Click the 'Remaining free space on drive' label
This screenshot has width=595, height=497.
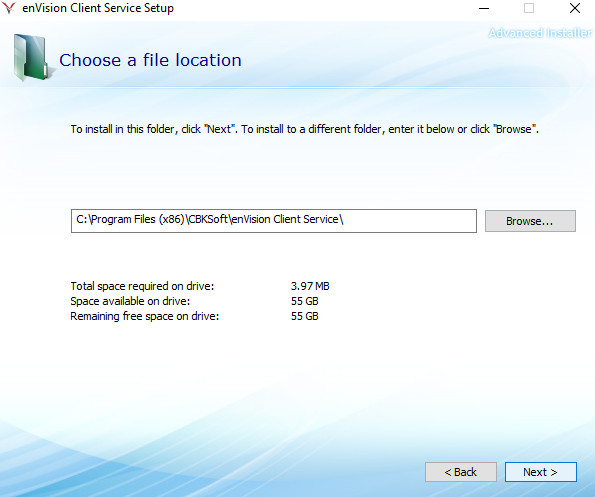click(x=145, y=316)
